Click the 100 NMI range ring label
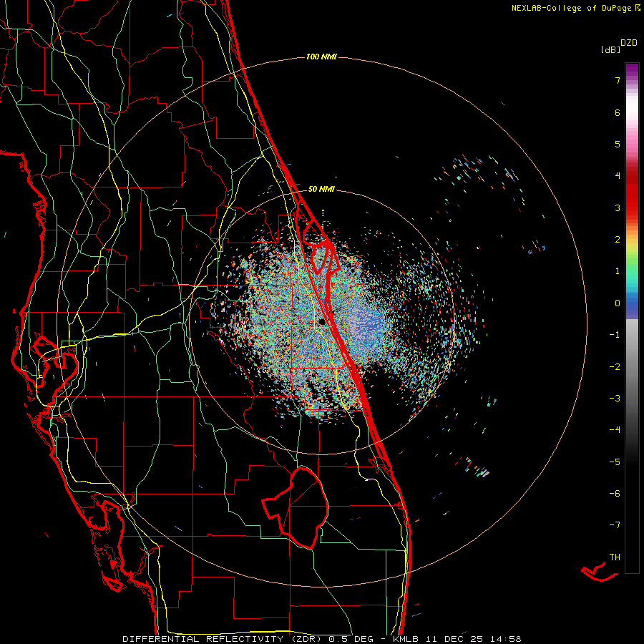The width and height of the screenshot is (644, 644). [321, 57]
